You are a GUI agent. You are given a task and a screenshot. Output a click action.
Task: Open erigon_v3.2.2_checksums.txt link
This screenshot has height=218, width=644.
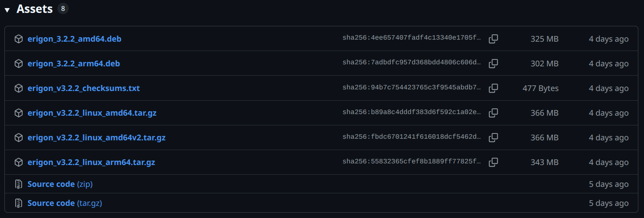pyautogui.click(x=84, y=88)
